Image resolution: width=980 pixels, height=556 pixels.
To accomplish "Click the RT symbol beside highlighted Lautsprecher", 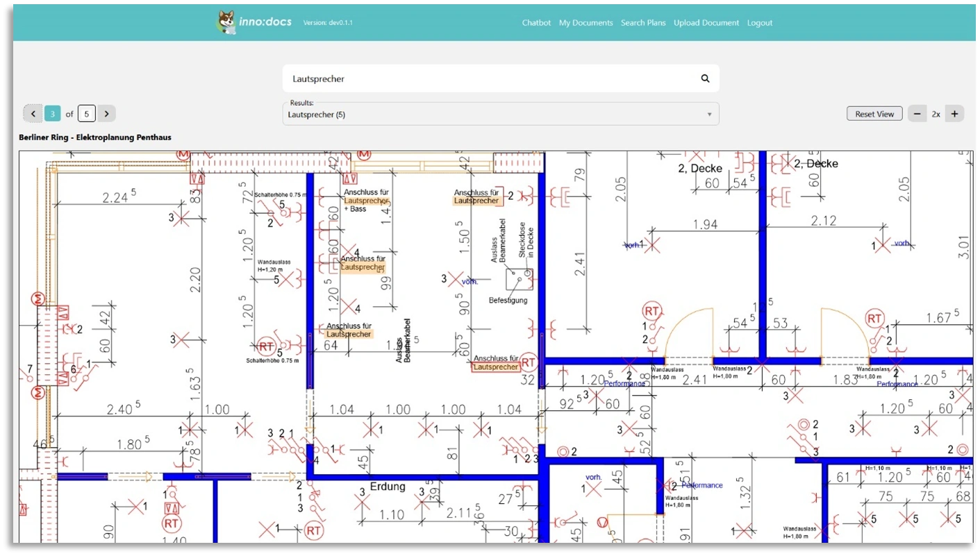I will coord(529,362).
